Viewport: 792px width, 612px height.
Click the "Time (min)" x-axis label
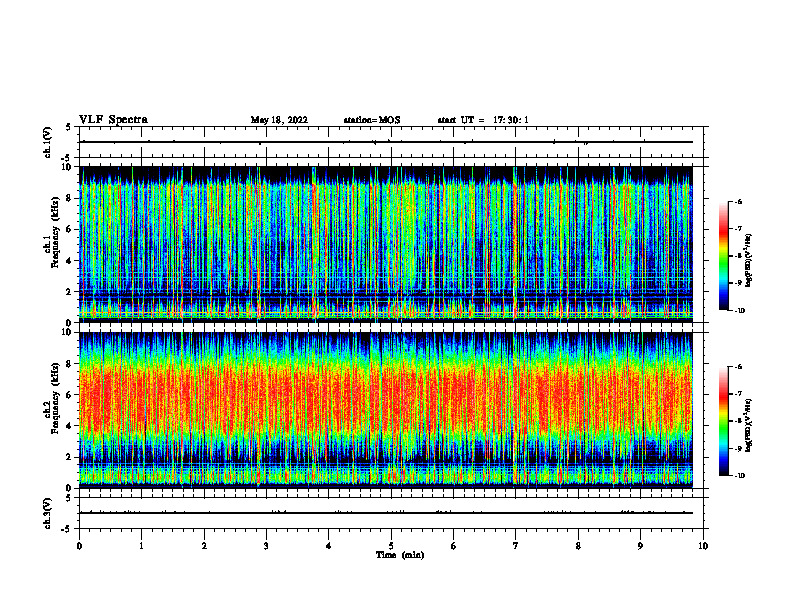point(400,555)
